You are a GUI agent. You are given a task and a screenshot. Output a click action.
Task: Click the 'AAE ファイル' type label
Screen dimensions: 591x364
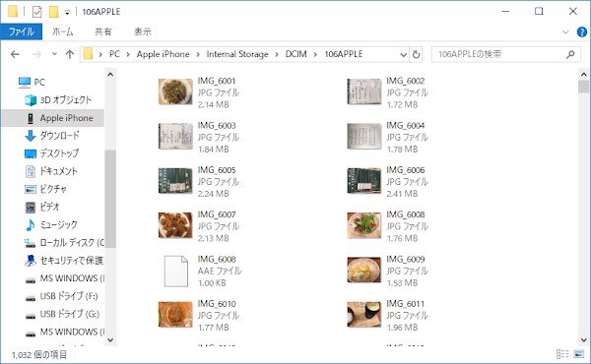(x=220, y=271)
